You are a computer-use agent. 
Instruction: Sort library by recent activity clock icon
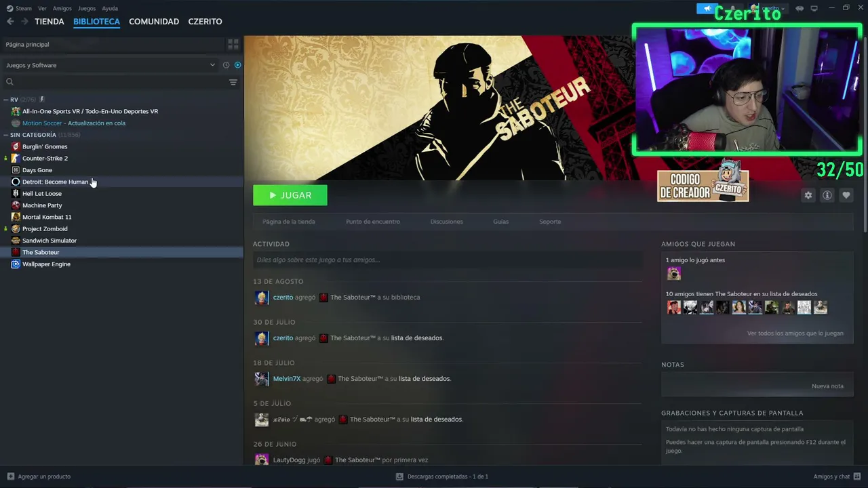tap(226, 65)
